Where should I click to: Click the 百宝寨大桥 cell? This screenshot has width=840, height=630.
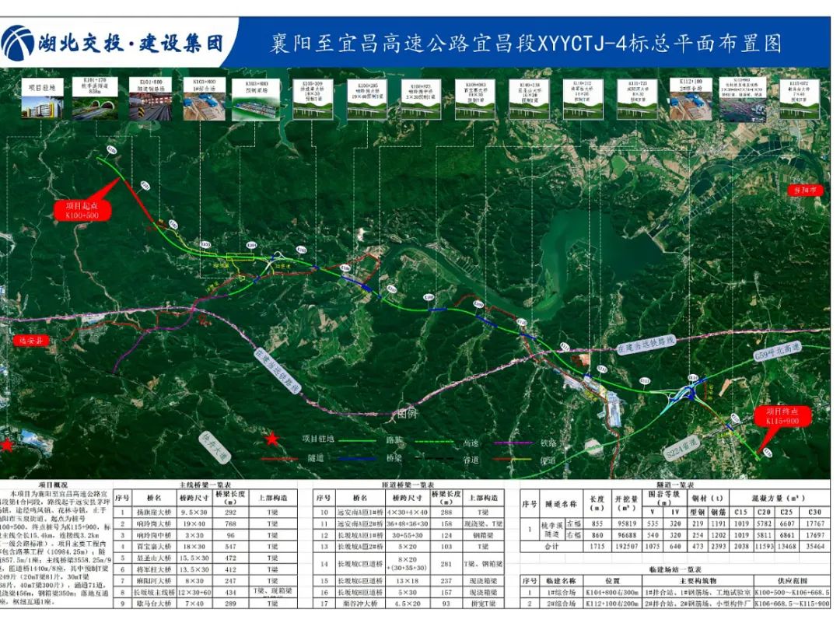[x=154, y=547]
